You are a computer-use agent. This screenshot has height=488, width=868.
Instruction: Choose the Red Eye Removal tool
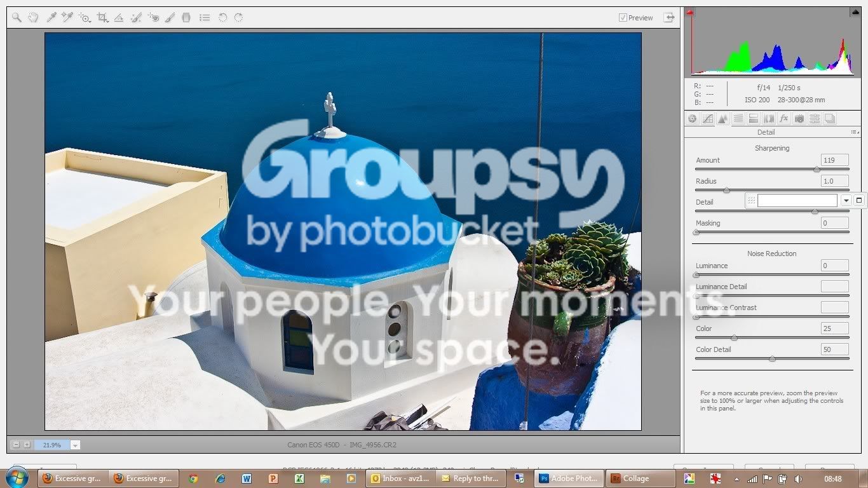(x=153, y=18)
